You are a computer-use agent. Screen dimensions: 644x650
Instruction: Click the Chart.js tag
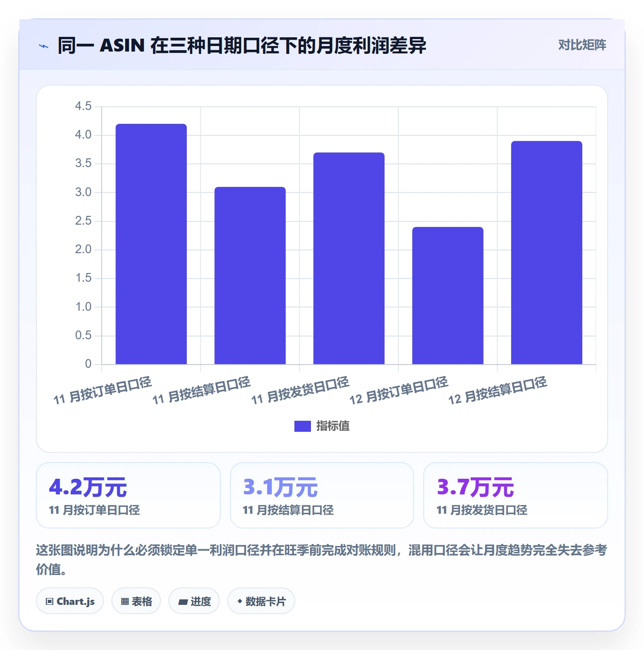click(70, 601)
